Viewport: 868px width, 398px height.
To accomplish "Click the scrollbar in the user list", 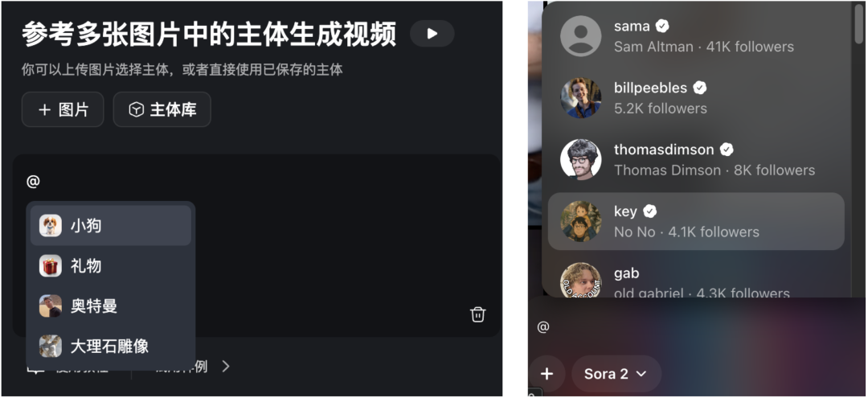I will click(858, 23).
